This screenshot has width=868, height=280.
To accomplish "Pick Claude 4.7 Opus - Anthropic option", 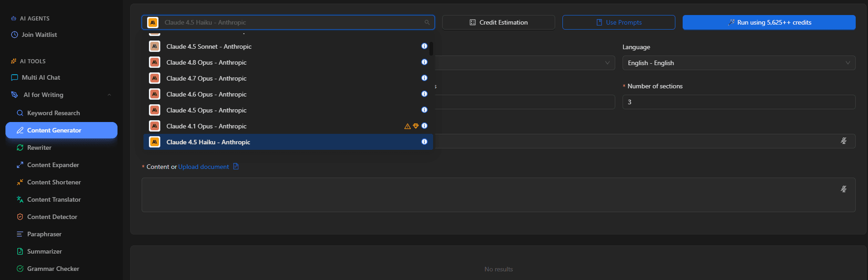I will click(x=288, y=78).
